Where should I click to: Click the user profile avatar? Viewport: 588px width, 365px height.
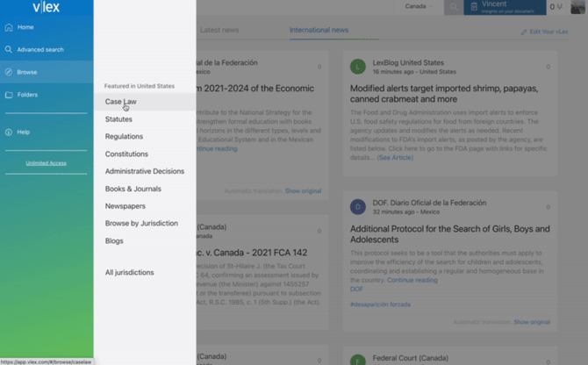577,7
